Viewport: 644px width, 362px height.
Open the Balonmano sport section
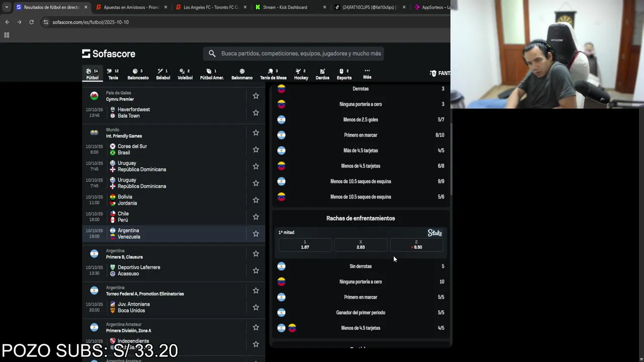point(242,74)
